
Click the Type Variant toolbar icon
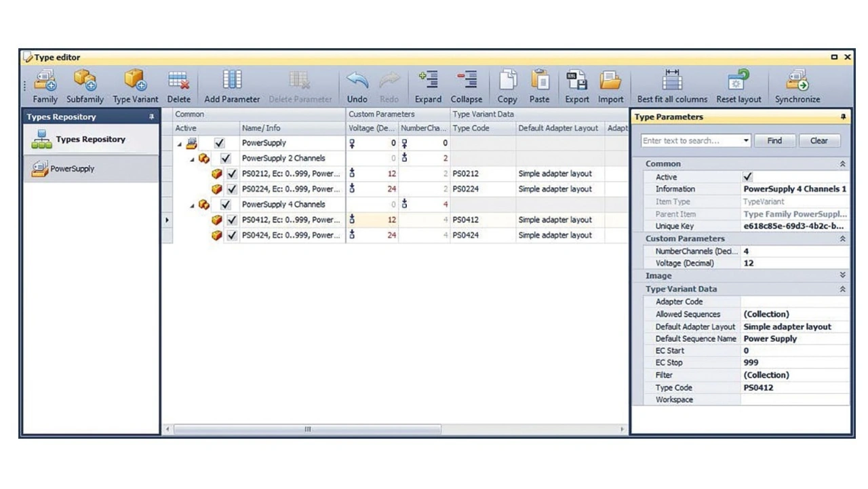(x=135, y=81)
